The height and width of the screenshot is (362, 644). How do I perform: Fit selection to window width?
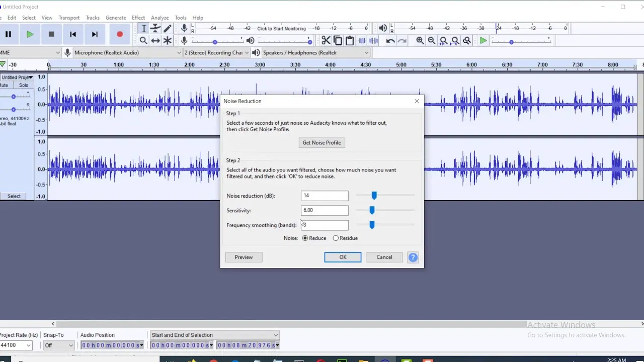tap(443, 41)
